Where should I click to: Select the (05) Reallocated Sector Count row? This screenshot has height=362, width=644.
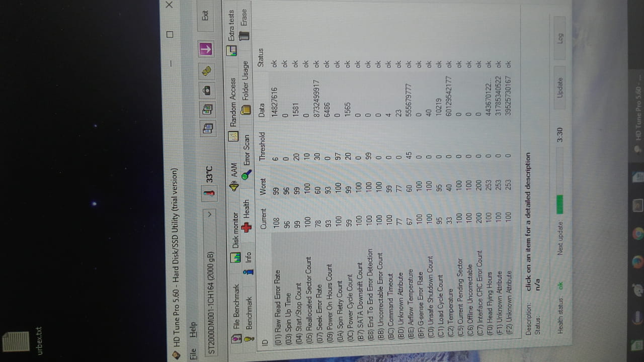coord(308,201)
